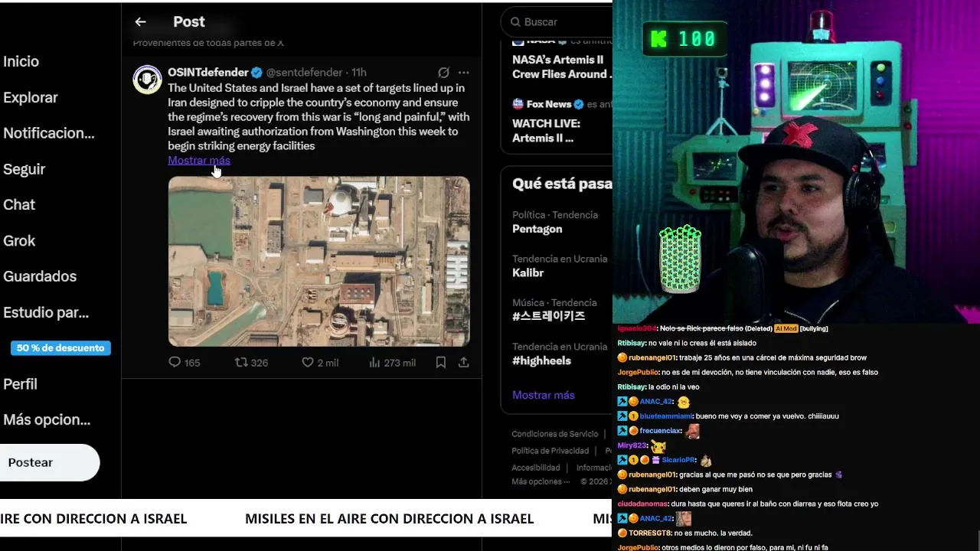
Task: Open Estudio para creadores in sidebar
Action: [46, 312]
